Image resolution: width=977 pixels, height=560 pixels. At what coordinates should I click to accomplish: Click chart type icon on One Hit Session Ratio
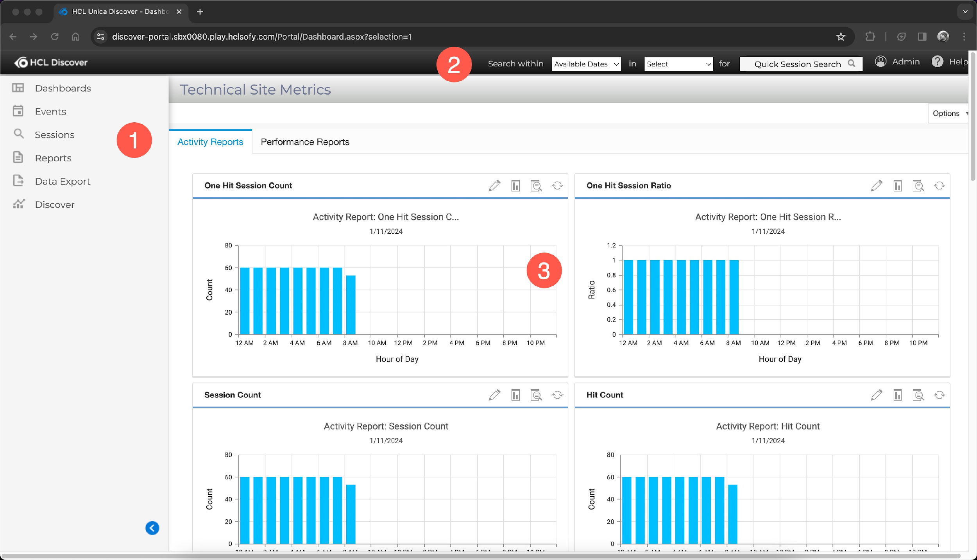pos(897,186)
